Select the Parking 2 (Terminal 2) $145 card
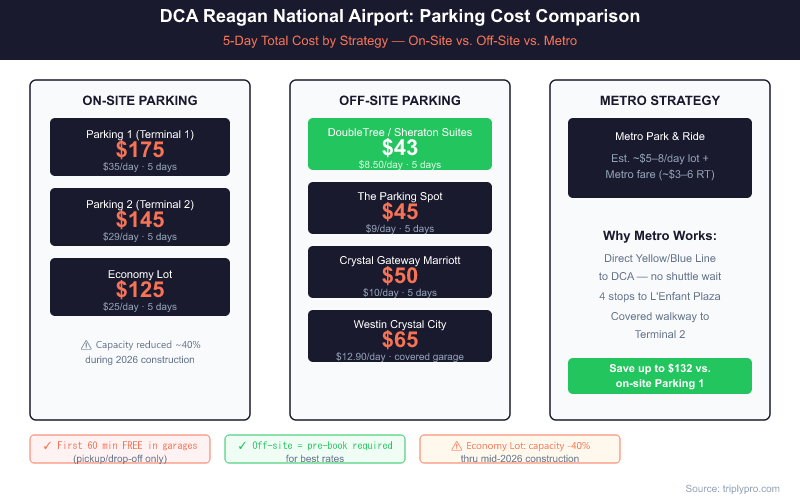The width and height of the screenshot is (800, 500). coord(140,217)
